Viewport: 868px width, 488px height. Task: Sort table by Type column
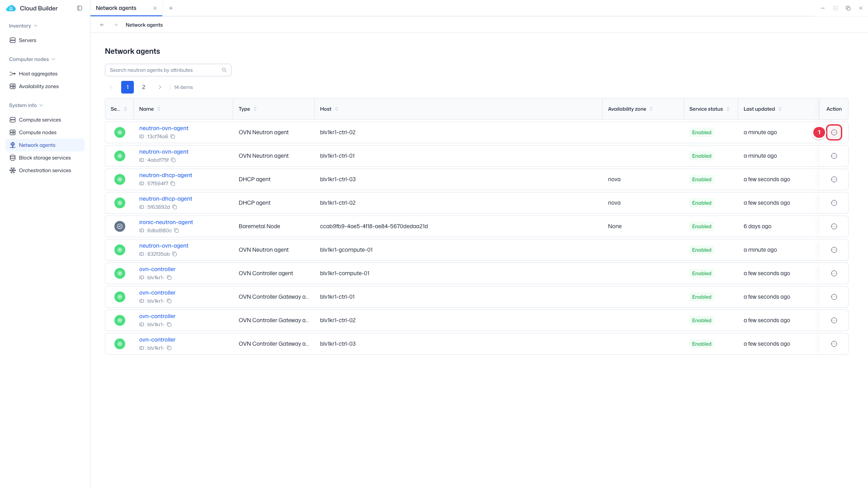tap(255, 109)
